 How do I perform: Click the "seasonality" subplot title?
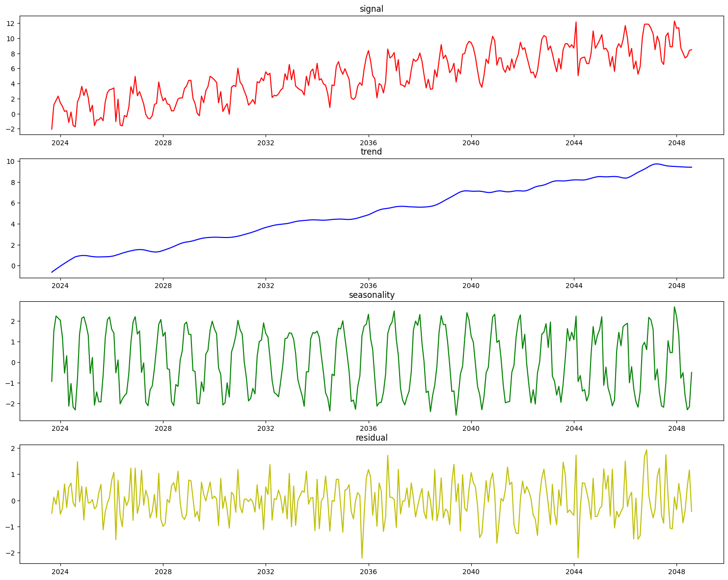(x=372, y=295)
